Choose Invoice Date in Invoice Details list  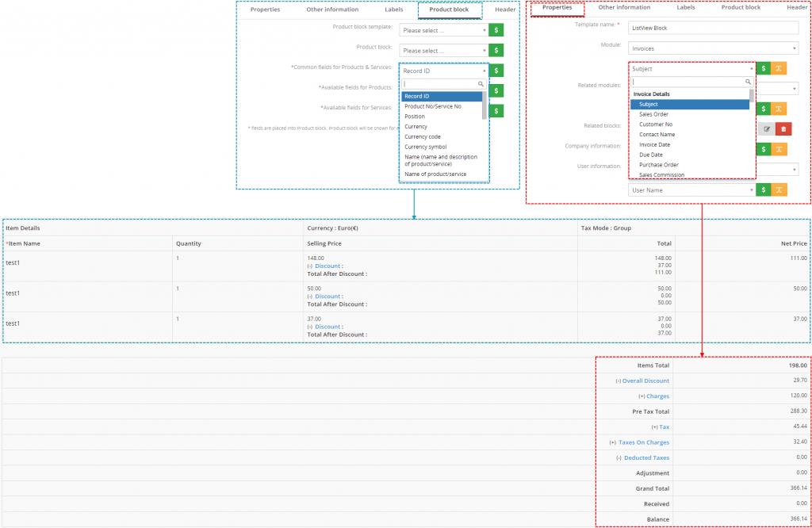pos(654,145)
